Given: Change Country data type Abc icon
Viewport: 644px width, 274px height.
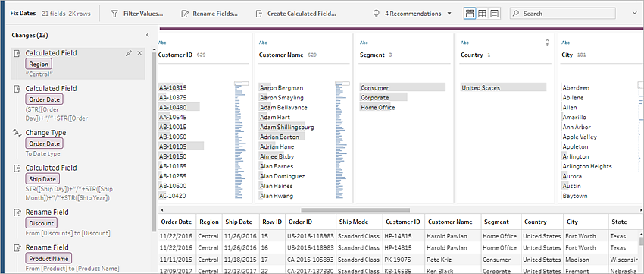Looking at the screenshot, I should point(464,43).
